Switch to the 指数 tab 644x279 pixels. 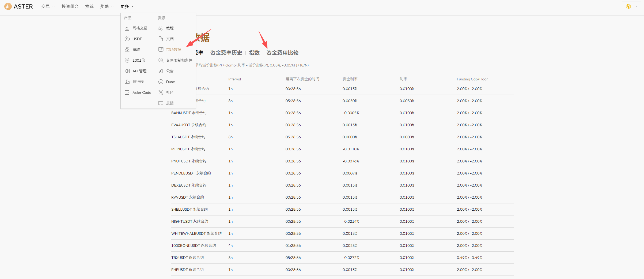(x=254, y=53)
